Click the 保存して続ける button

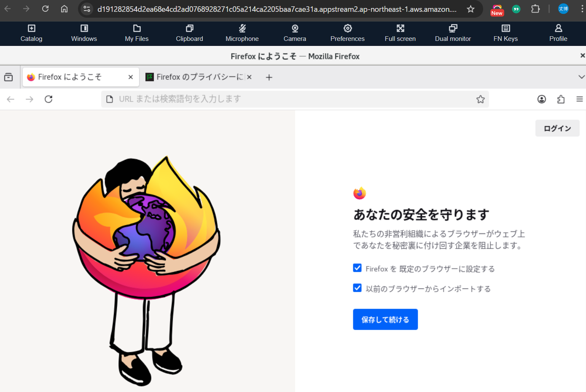point(385,320)
